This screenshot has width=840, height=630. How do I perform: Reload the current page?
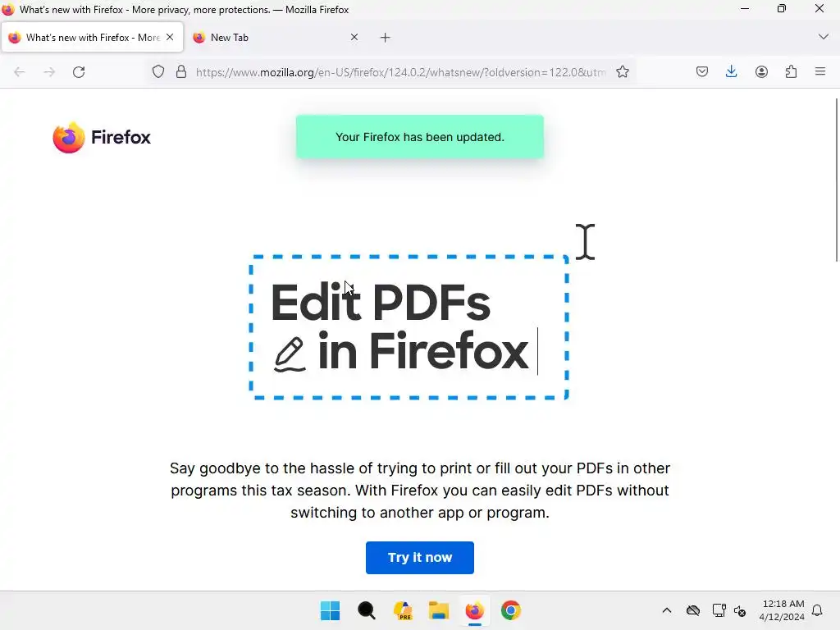[79, 72]
